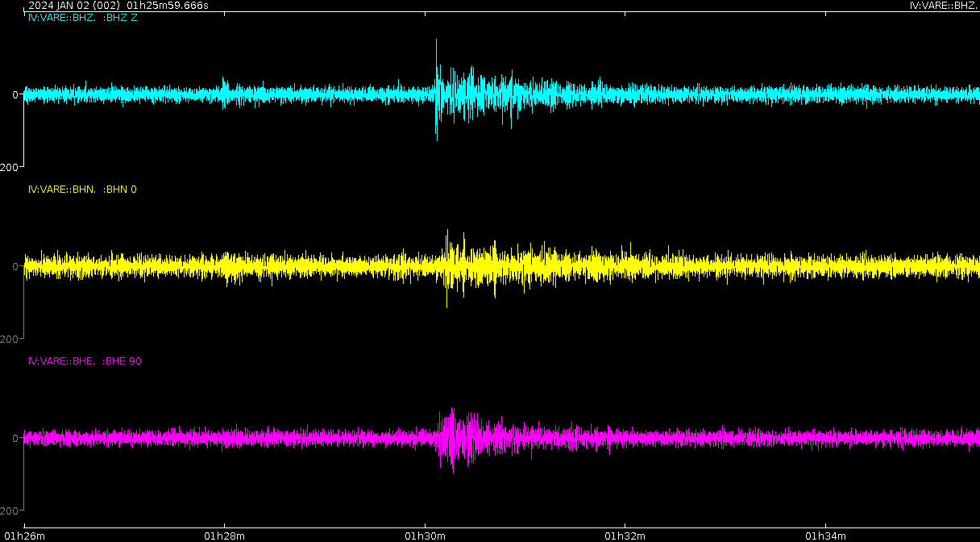The image size is (980, 542).
Task: Click the top-right IV:VARE::BHZ station label
Action: coord(943,6)
